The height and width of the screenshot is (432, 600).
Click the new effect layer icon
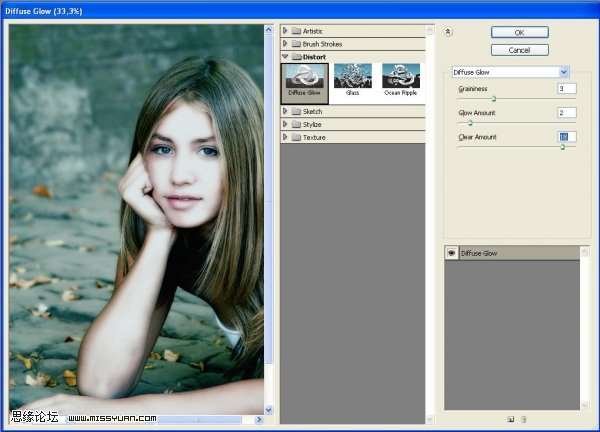[x=510, y=418]
